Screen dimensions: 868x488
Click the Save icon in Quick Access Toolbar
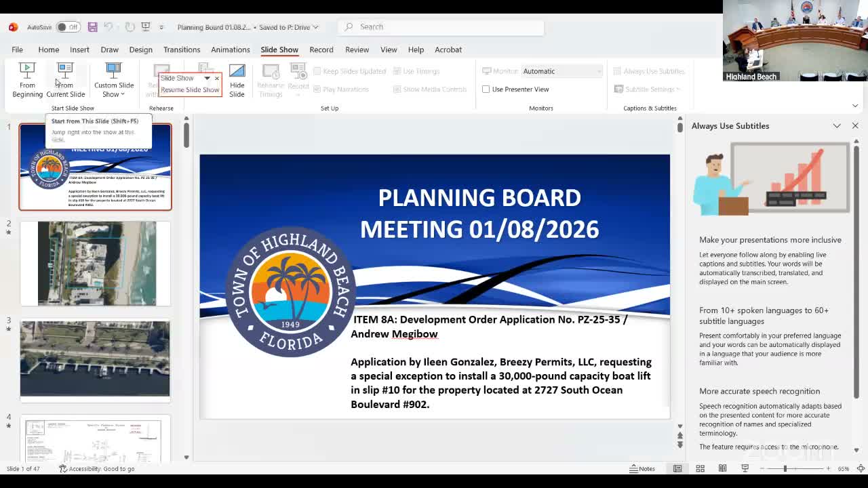coord(92,26)
